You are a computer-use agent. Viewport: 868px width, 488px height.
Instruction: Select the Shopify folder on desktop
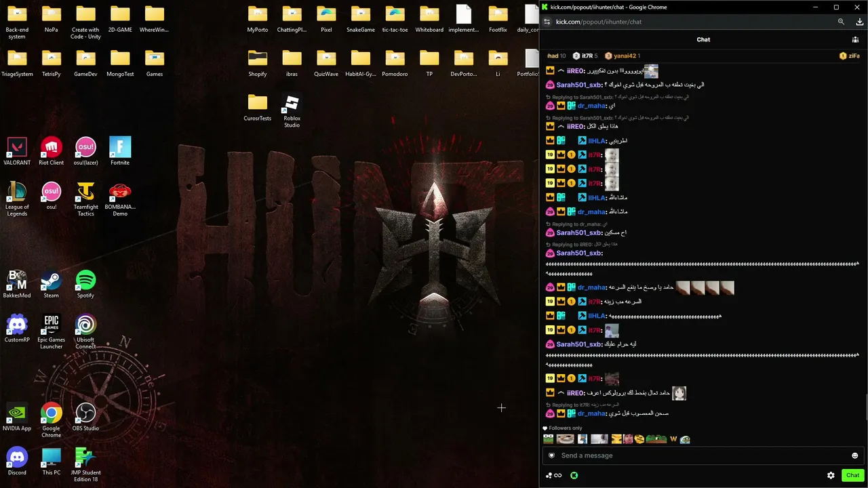(x=258, y=64)
